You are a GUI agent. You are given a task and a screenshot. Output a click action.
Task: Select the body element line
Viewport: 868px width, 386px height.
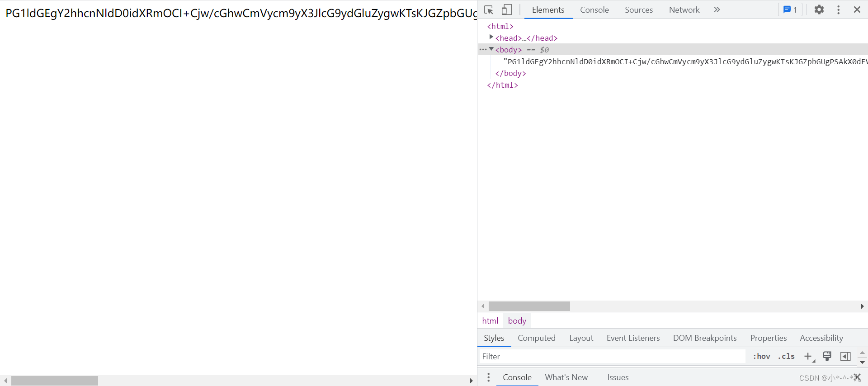(x=673, y=50)
